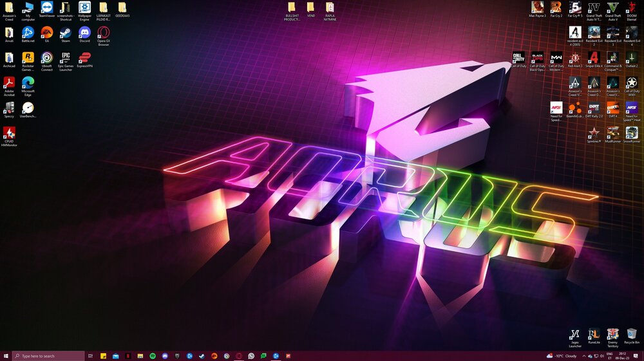Screen dimensions: 644x361
Task: Open the Microsoft Edge desktop shortcut
Action: tap(28, 87)
